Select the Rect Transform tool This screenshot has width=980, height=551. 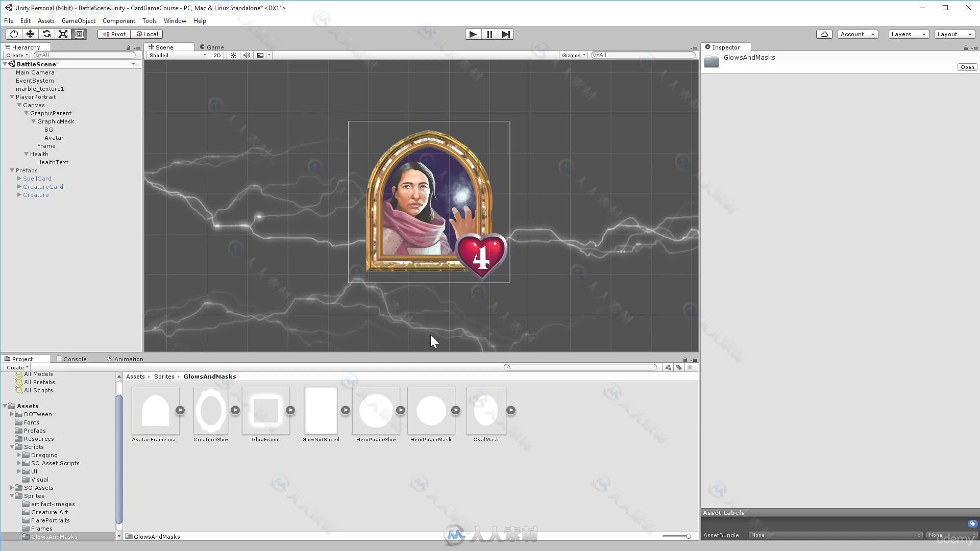(x=80, y=34)
